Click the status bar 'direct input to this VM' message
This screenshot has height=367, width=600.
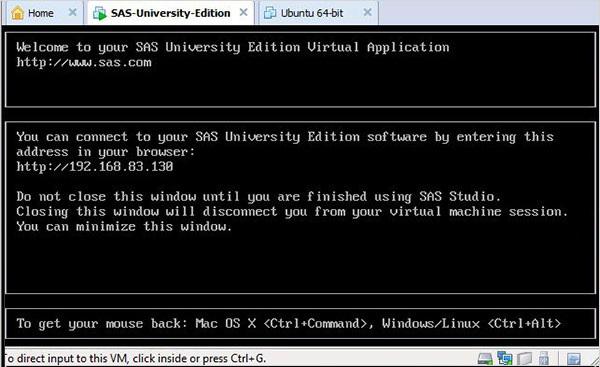click(x=135, y=359)
